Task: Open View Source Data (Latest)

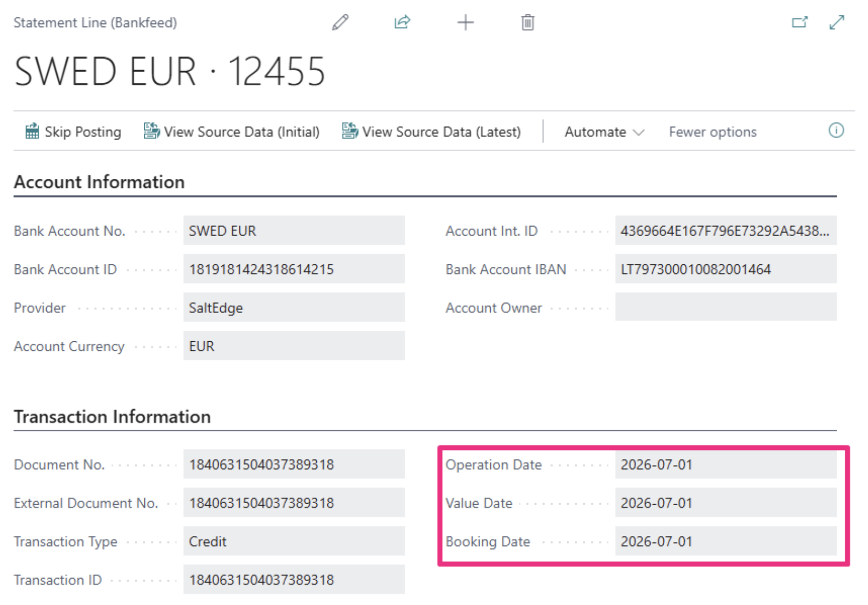Action: [441, 132]
